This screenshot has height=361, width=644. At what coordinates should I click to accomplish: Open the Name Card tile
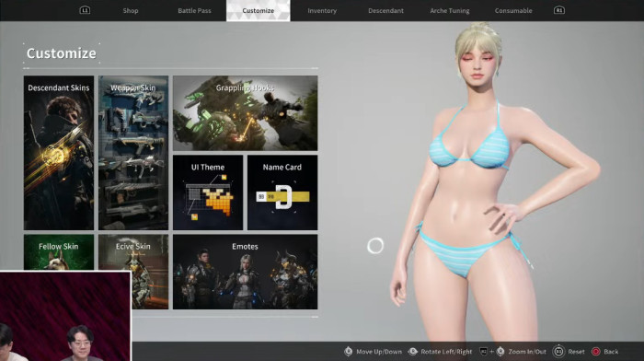282,192
